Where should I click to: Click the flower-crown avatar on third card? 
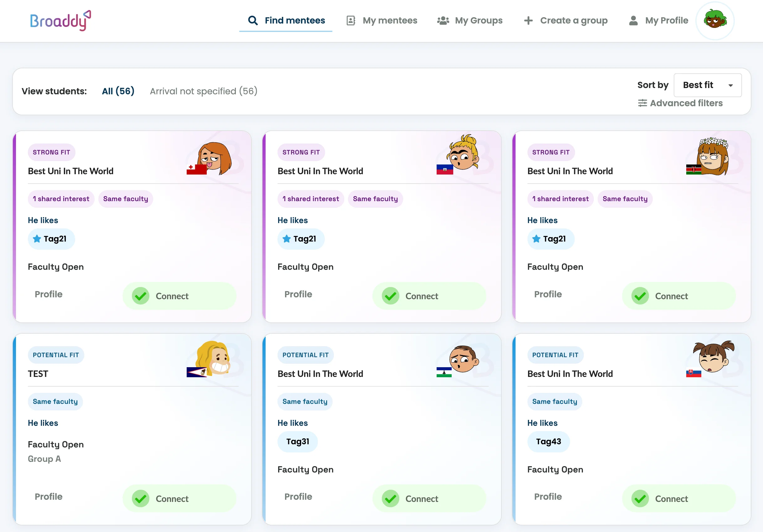coord(713,156)
